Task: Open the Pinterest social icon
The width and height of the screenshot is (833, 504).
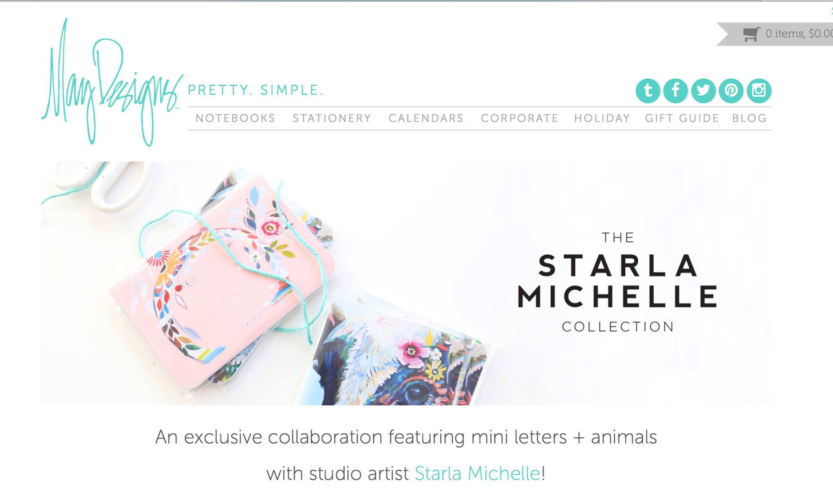Action: (x=731, y=91)
